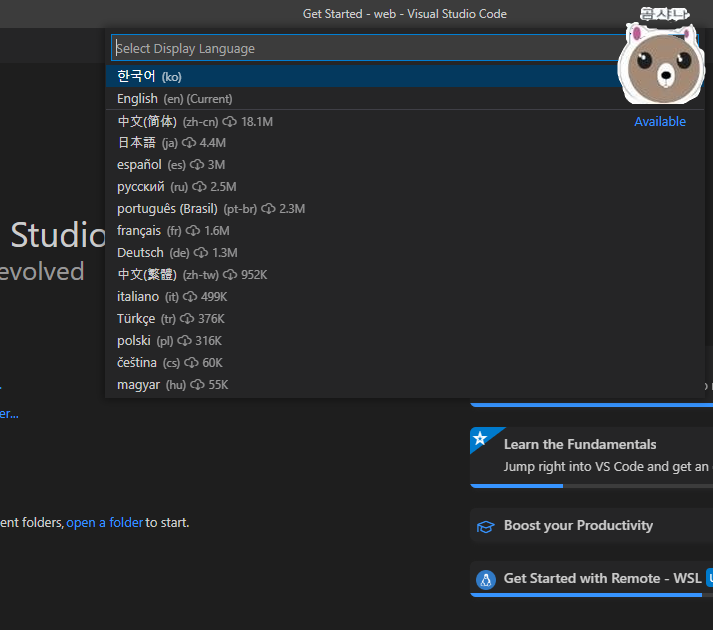Click progress bar under Learn the Fundamentals
713x630 pixels.
click(x=591, y=486)
